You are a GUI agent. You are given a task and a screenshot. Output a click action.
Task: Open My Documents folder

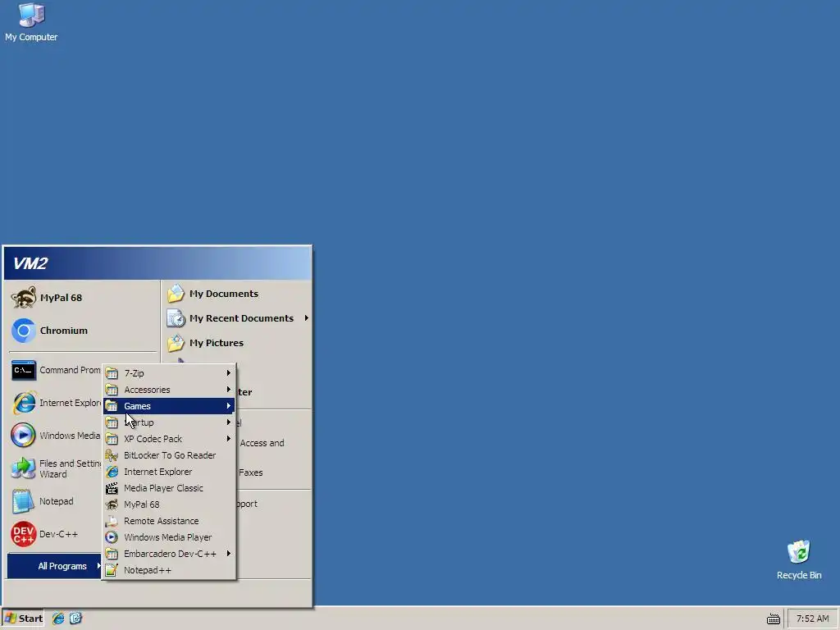pyautogui.click(x=237, y=294)
